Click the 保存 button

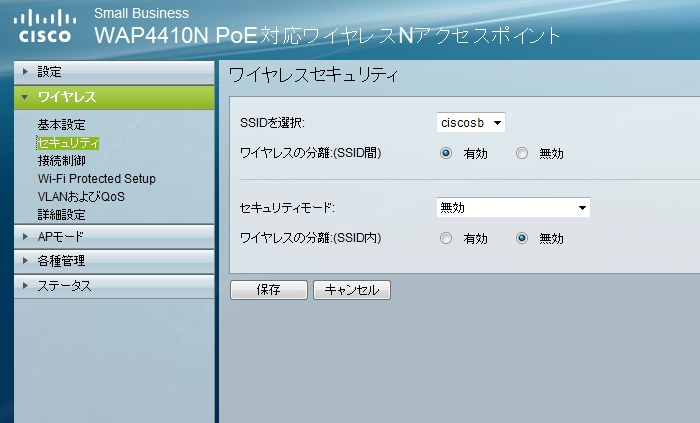point(269,290)
